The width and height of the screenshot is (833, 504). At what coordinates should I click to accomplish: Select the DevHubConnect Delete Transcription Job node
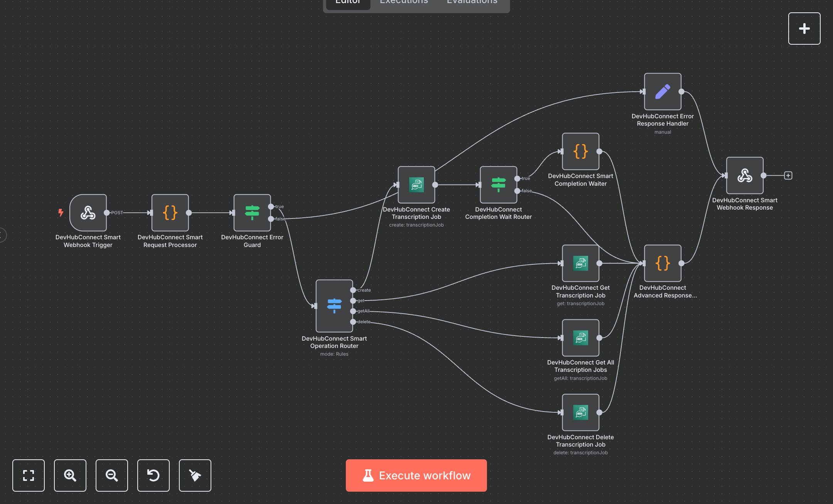coord(580,412)
